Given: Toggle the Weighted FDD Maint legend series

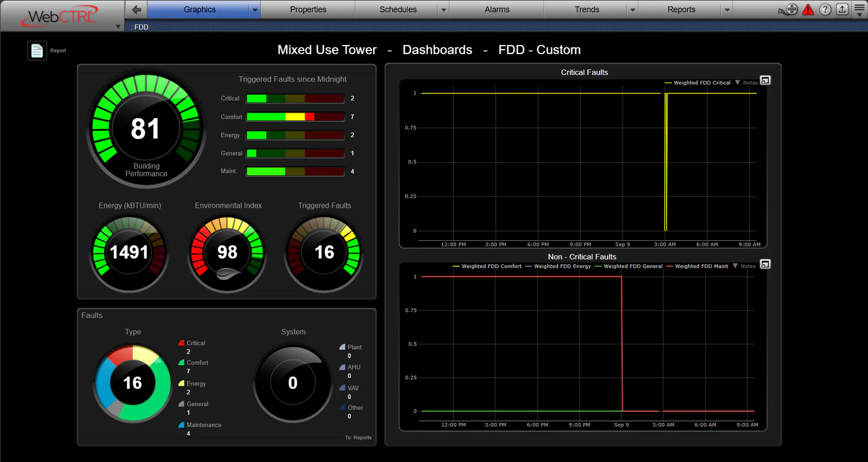Looking at the screenshot, I should (x=698, y=266).
